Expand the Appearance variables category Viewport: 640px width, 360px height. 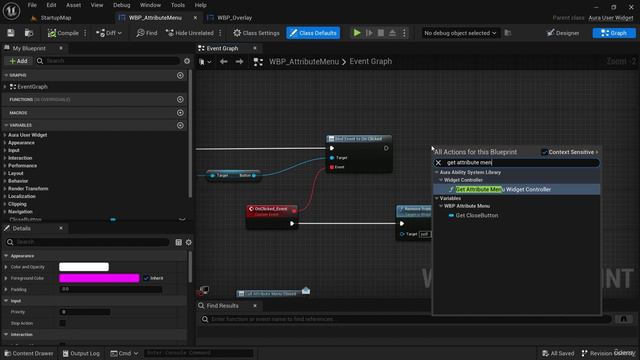tap(5, 143)
